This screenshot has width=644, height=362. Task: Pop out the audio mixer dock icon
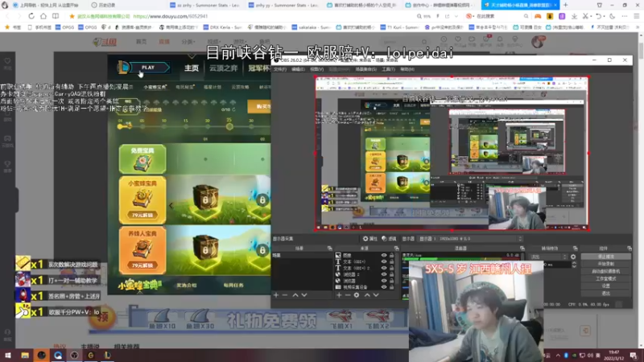[522, 249]
